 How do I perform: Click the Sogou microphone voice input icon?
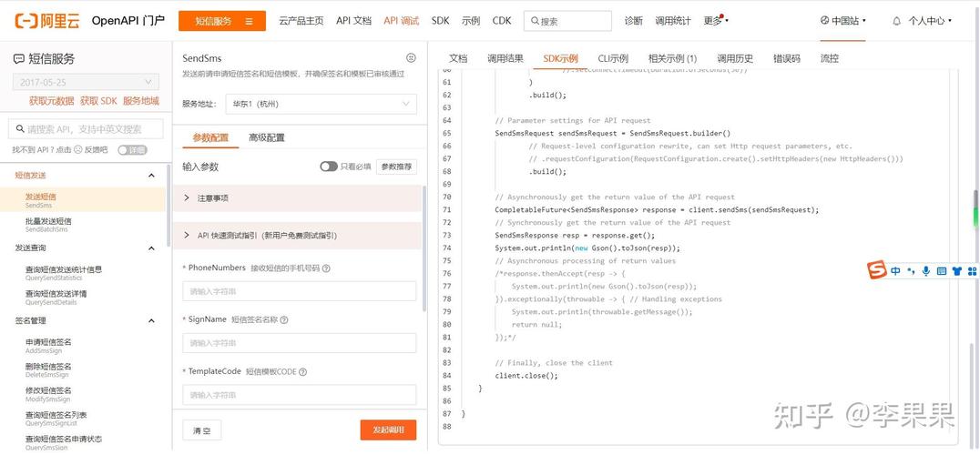tap(925, 271)
